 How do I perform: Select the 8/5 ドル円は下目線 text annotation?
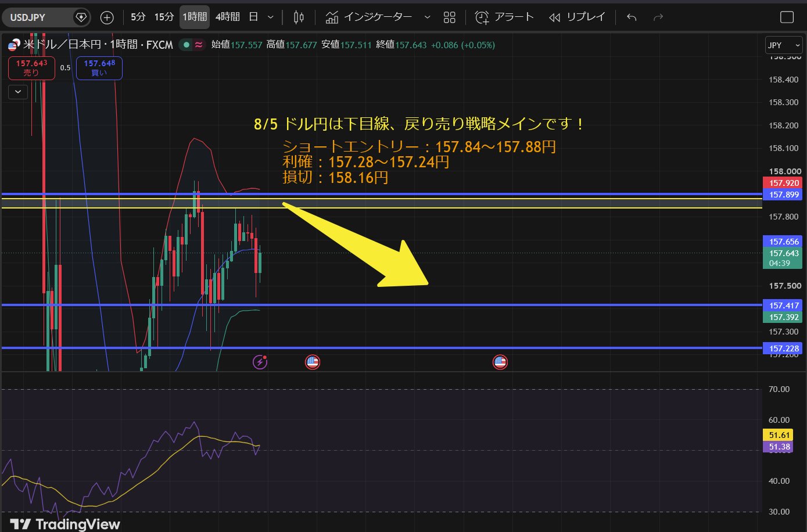[x=419, y=124]
